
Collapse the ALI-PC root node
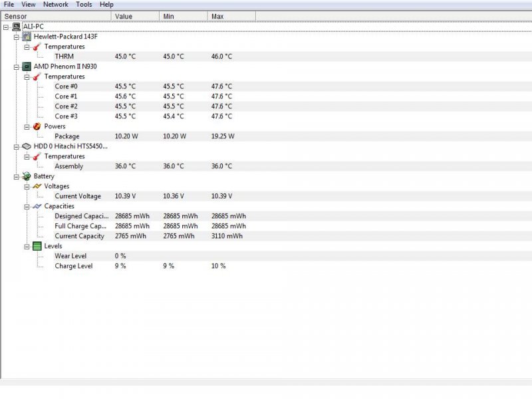click(6, 27)
